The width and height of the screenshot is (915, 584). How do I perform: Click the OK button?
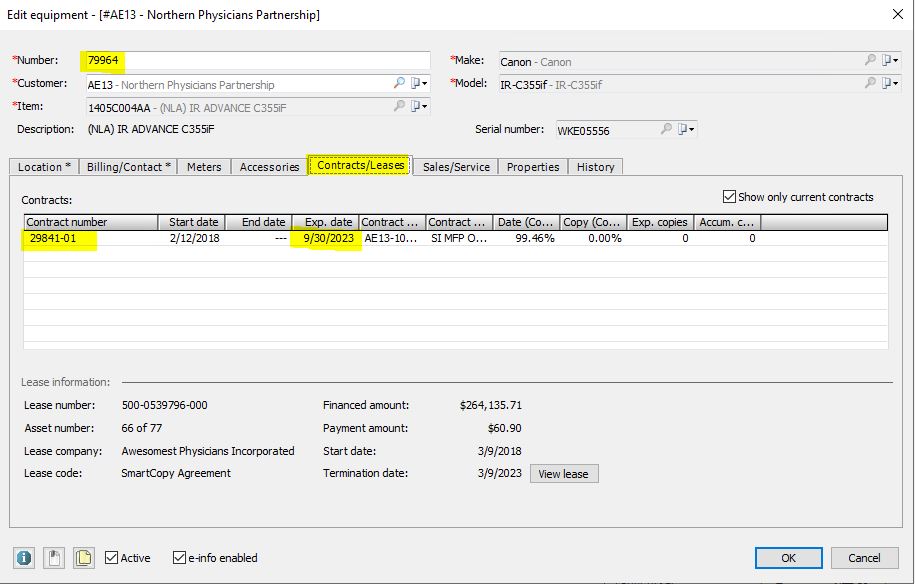coord(788,558)
